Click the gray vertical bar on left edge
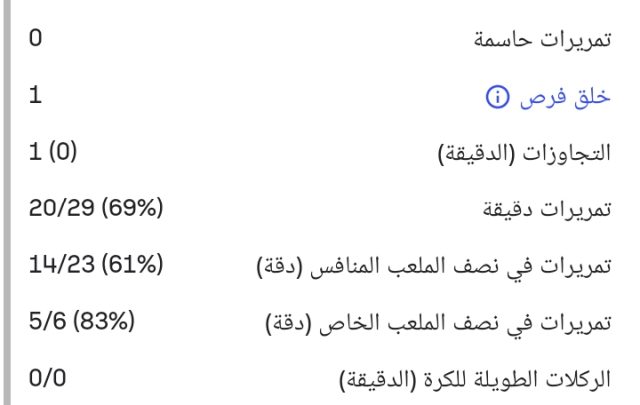The image size is (640, 405). click(5, 200)
